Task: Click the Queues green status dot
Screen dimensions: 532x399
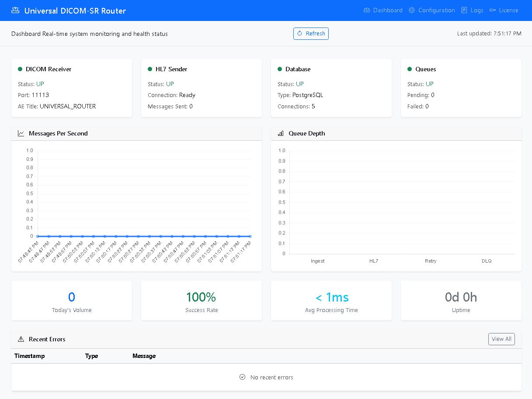Action: (410, 69)
